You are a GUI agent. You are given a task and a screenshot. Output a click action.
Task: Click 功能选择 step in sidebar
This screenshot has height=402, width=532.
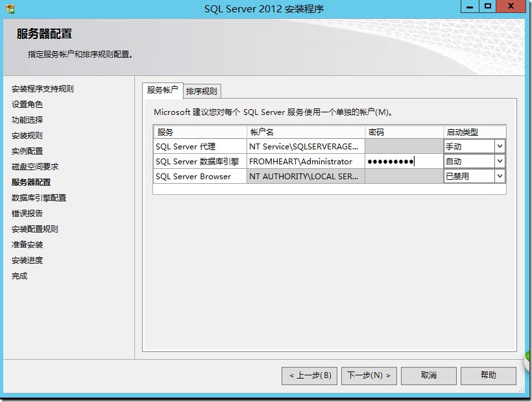pos(27,120)
